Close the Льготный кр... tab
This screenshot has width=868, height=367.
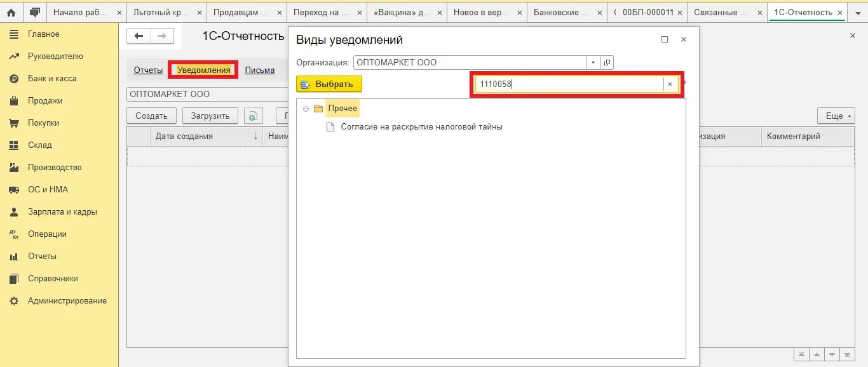pos(200,13)
